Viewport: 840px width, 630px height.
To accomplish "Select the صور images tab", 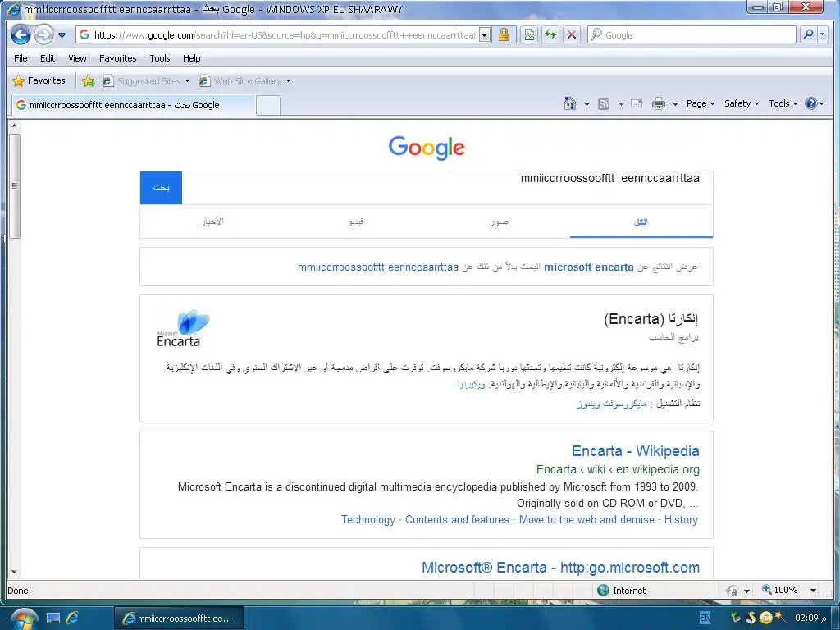I will tap(499, 221).
